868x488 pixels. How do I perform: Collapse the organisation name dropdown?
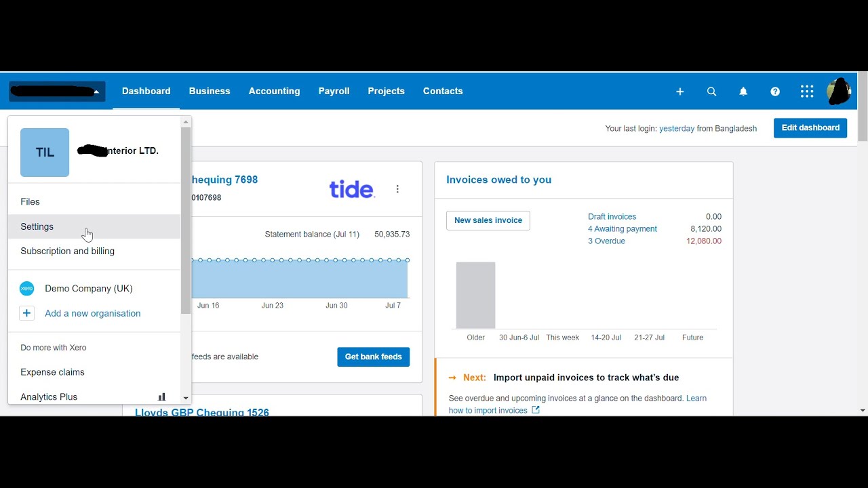(x=57, y=91)
